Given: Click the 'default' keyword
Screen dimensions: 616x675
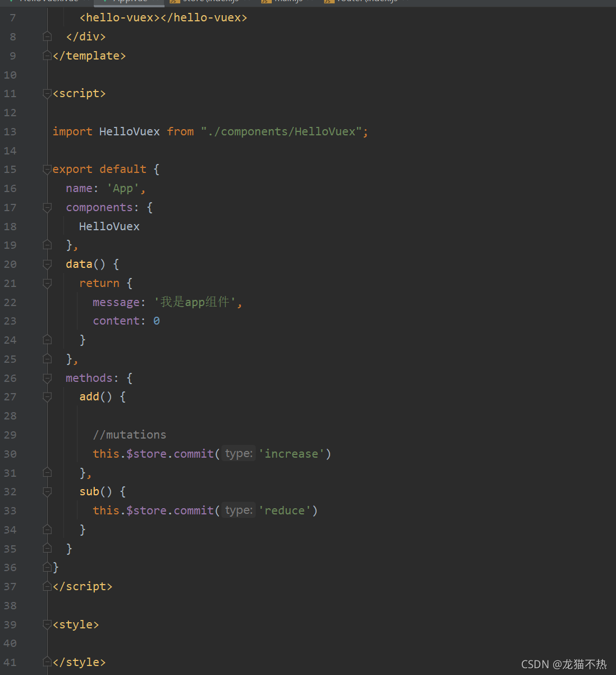Looking at the screenshot, I should pyautogui.click(x=123, y=170).
